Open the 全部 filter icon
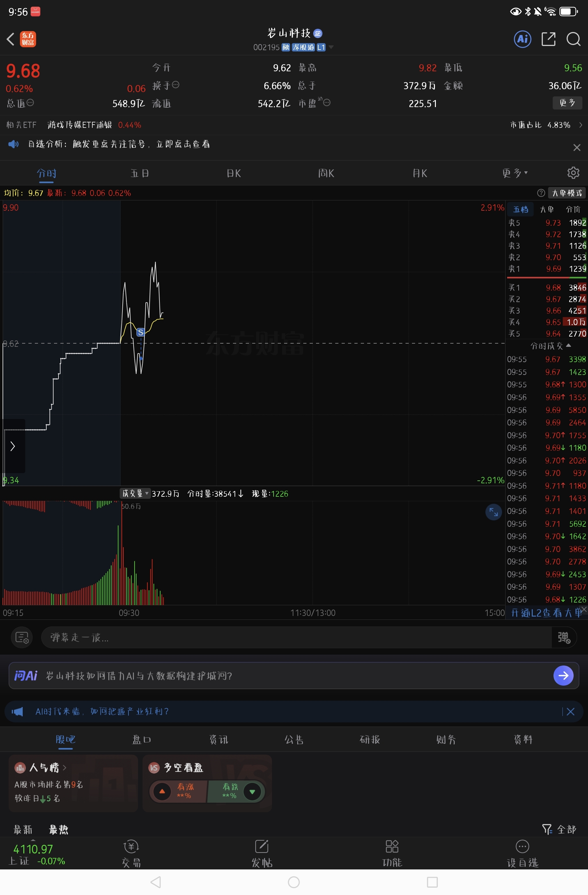Image resolution: width=588 pixels, height=895 pixels. 547,829
